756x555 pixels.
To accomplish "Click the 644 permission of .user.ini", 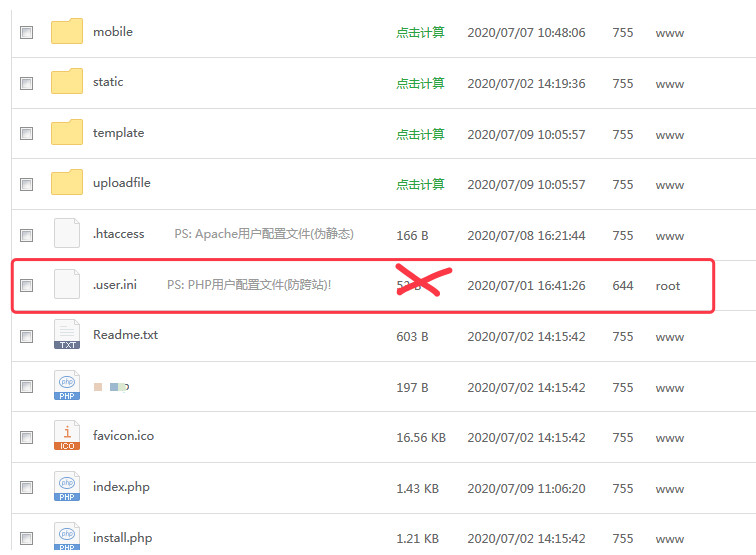I will [623, 286].
